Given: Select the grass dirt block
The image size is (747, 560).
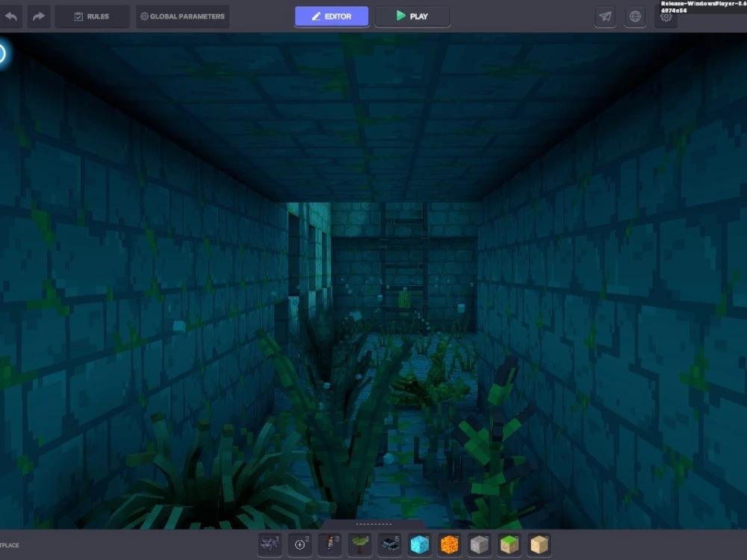Looking at the screenshot, I should tap(509, 544).
